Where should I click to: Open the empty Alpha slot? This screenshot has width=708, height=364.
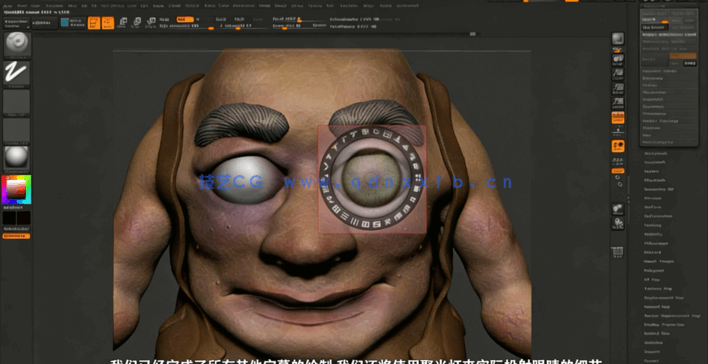(17, 102)
